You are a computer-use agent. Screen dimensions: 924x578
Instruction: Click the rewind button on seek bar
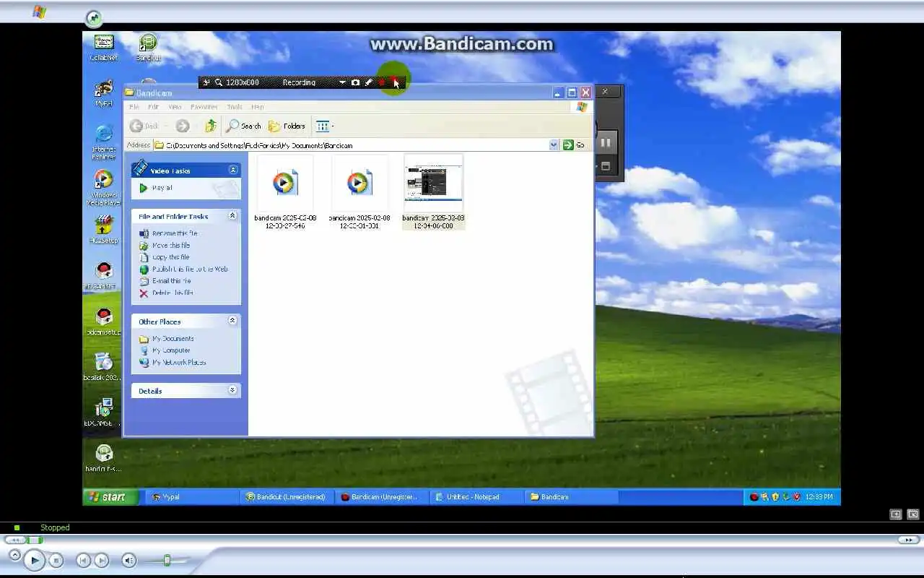pyautogui.click(x=14, y=540)
